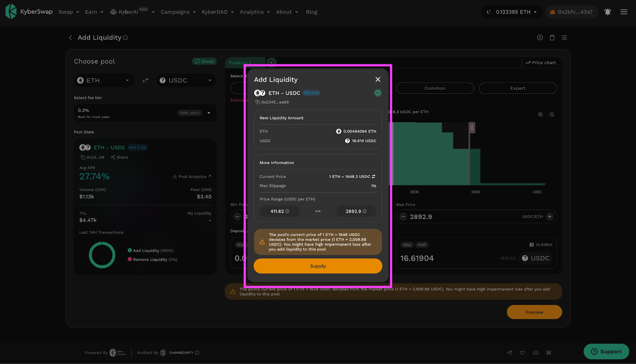Click info icon next to 2892.9 in dialog
The width and height of the screenshot is (636, 364).
tap(365, 211)
